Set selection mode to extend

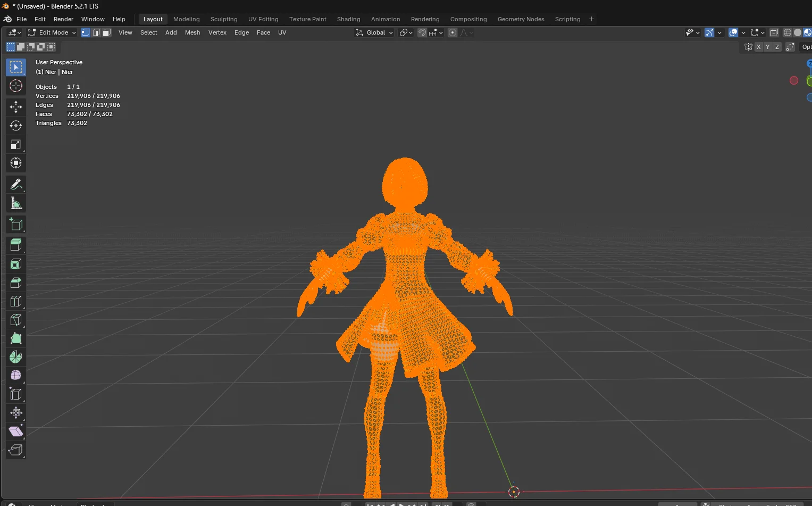[21, 47]
